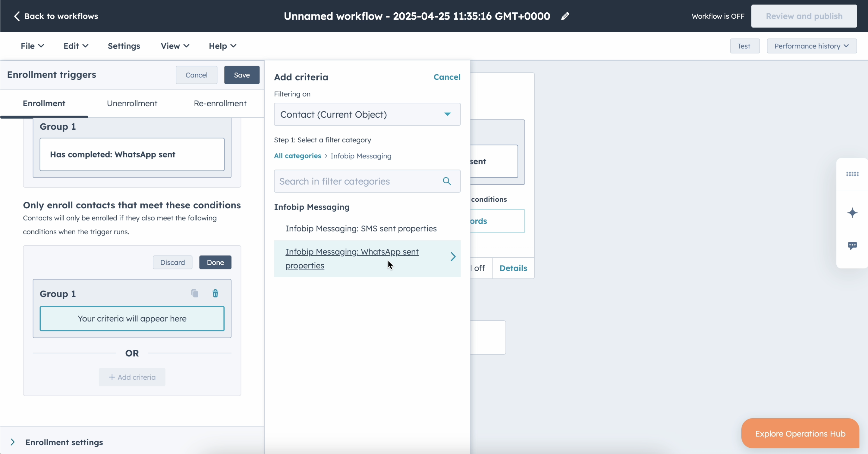Open the Help menu
This screenshot has height=454, width=868.
coord(222,46)
